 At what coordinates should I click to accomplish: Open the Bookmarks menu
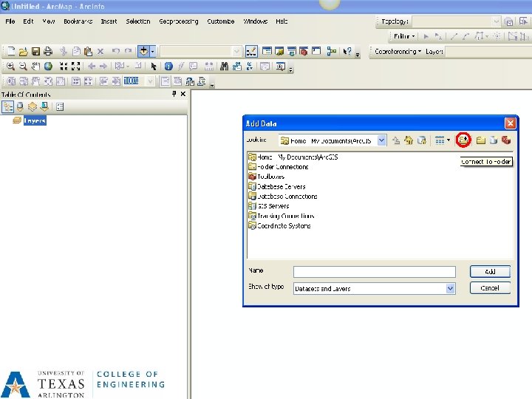pos(78,21)
